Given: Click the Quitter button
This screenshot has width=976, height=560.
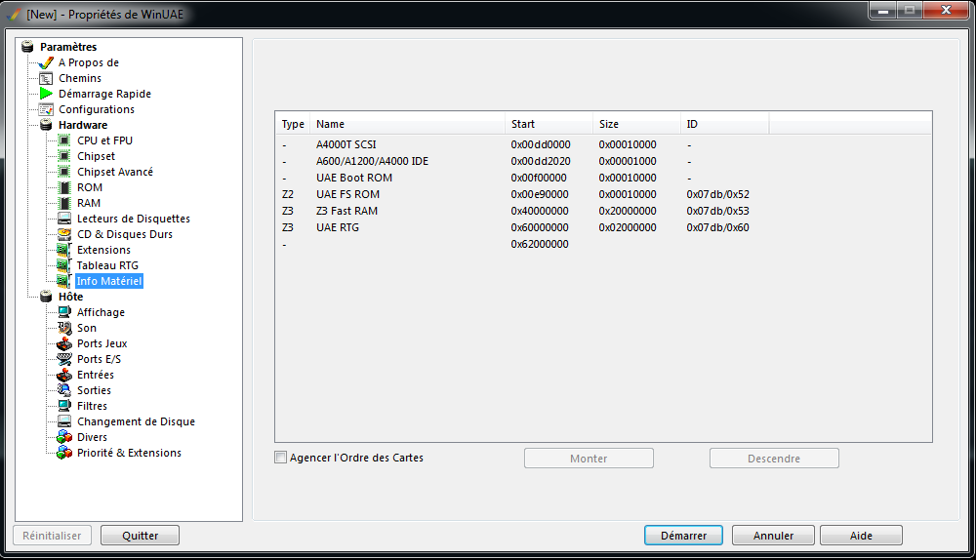Looking at the screenshot, I should click(x=140, y=535).
